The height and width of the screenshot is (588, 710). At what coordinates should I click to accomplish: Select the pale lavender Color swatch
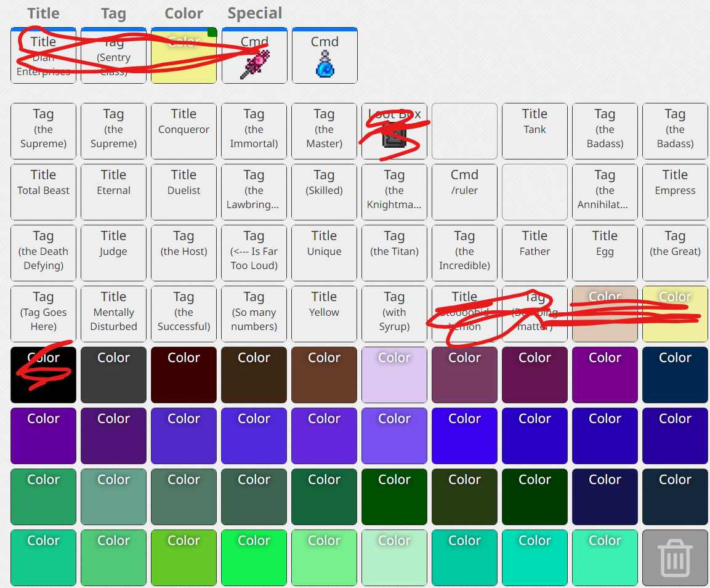click(394, 375)
